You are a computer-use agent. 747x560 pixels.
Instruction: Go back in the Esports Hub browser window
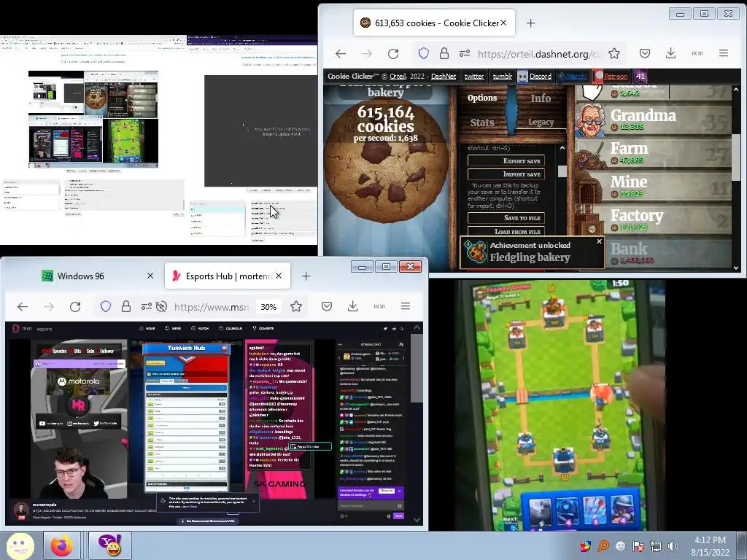pyautogui.click(x=23, y=307)
